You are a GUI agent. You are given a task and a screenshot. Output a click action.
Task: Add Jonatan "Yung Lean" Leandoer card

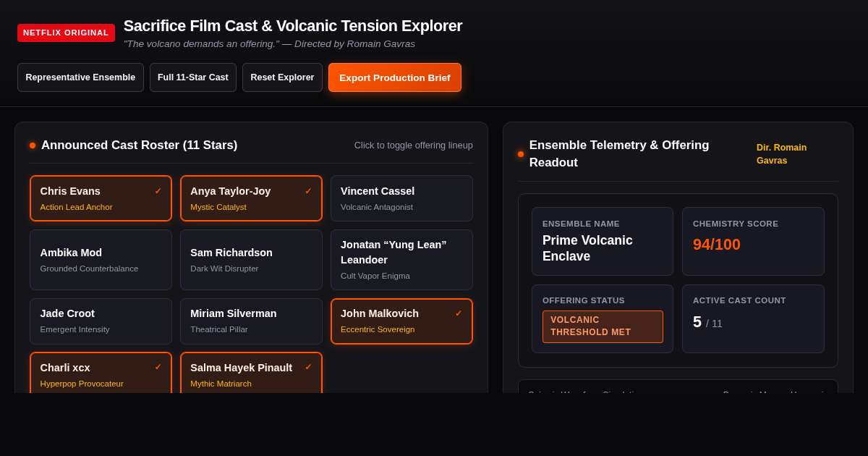tap(401, 260)
